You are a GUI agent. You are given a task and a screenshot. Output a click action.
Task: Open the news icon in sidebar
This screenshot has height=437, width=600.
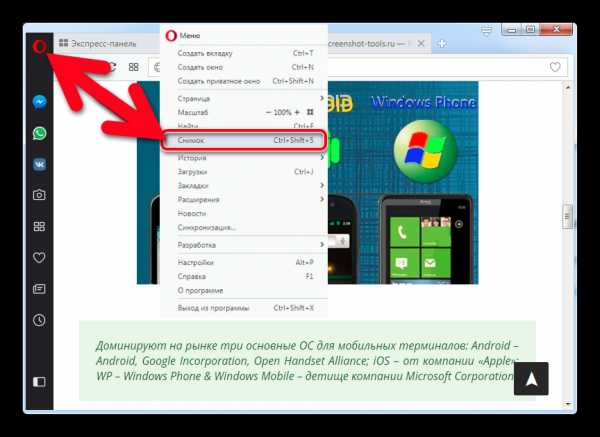pyautogui.click(x=39, y=289)
